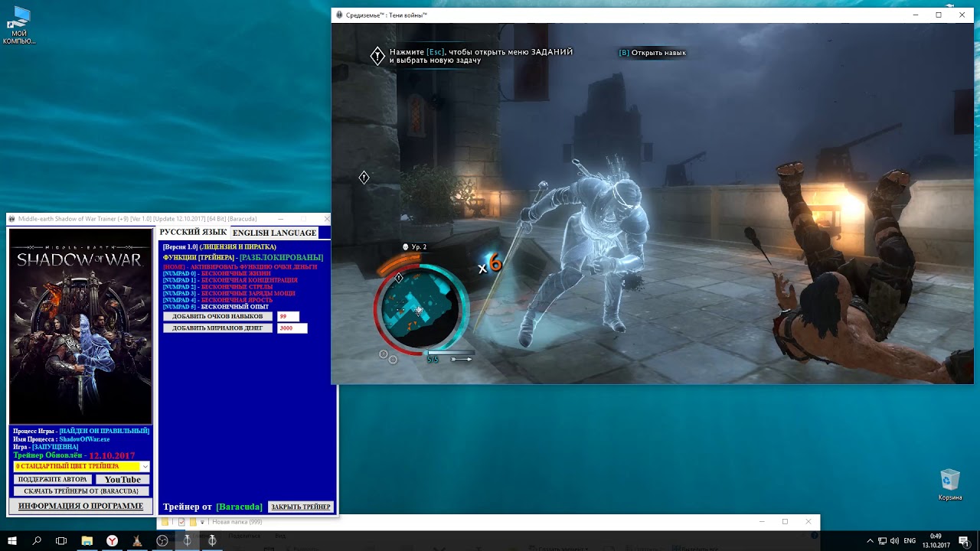Show hidden system tray icons
980x551 pixels.
point(870,541)
